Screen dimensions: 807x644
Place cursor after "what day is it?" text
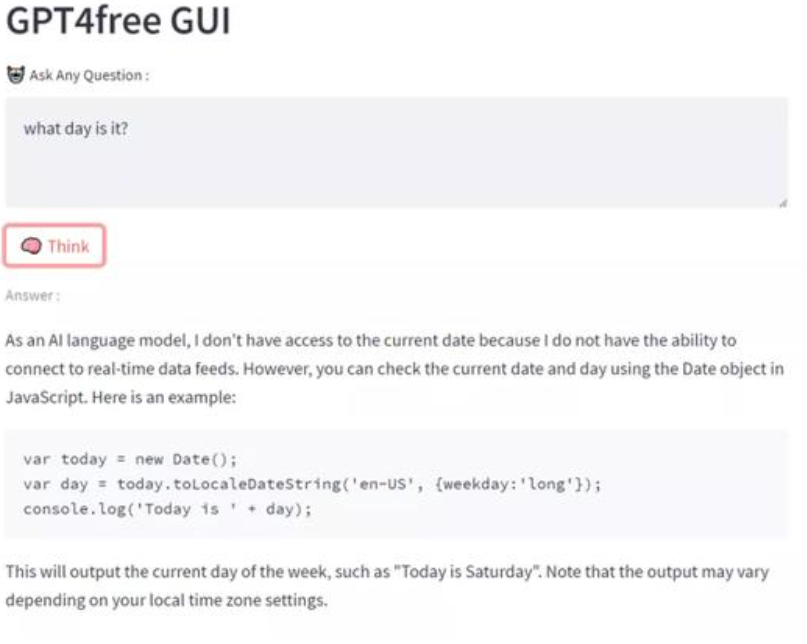(129, 129)
